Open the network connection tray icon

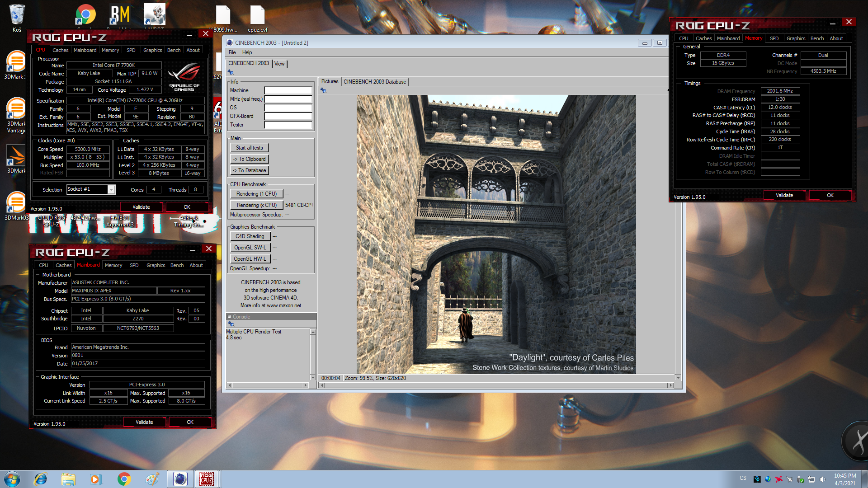(x=811, y=479)
